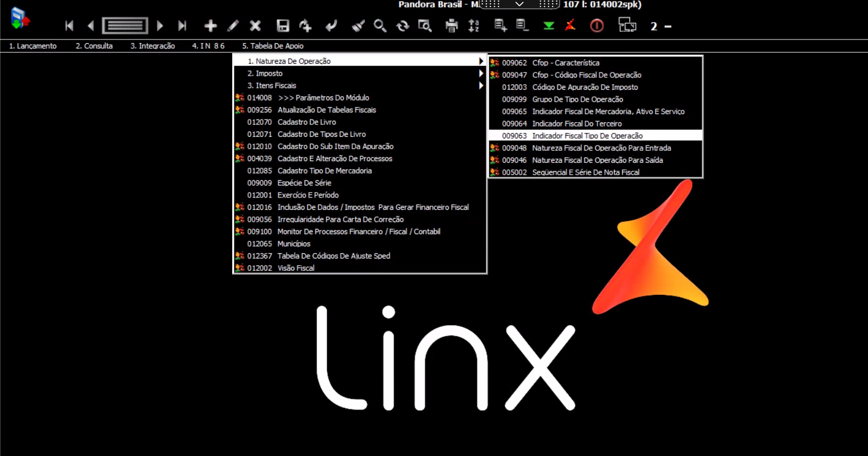The image size is (868, 456).
Task: Select 005002 Seqüencial E Série De Nota Fiscal
Action: (x=595, y=173)
